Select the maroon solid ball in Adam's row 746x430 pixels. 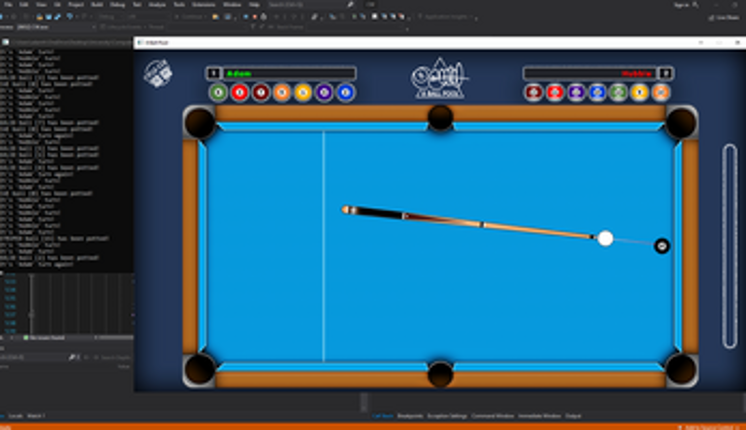(x=261, y=92)
